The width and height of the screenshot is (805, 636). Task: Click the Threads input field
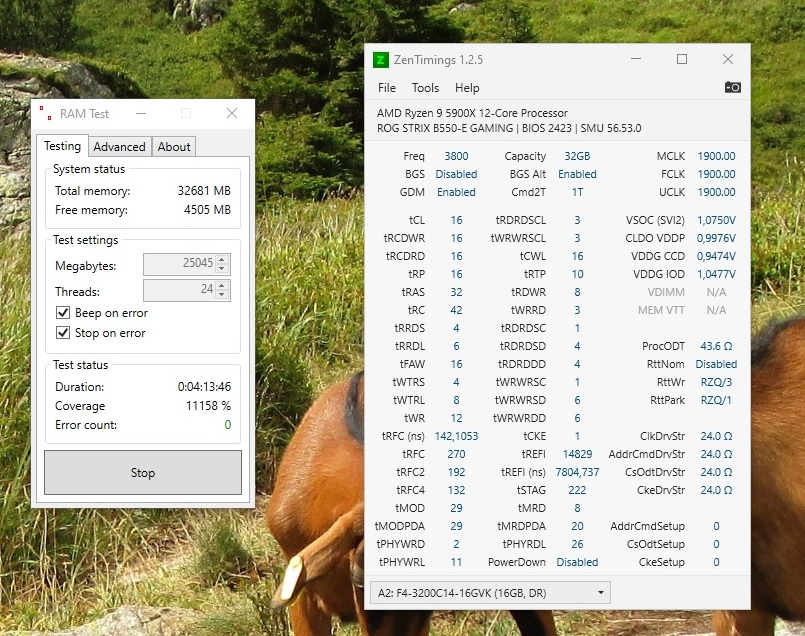point(180,290)
